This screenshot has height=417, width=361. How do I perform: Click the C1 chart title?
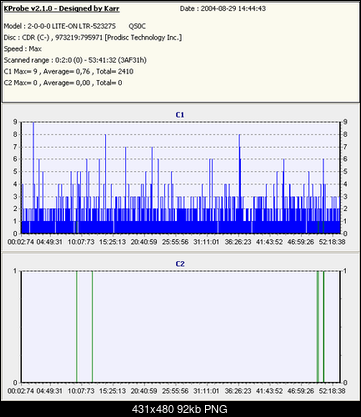180,115
